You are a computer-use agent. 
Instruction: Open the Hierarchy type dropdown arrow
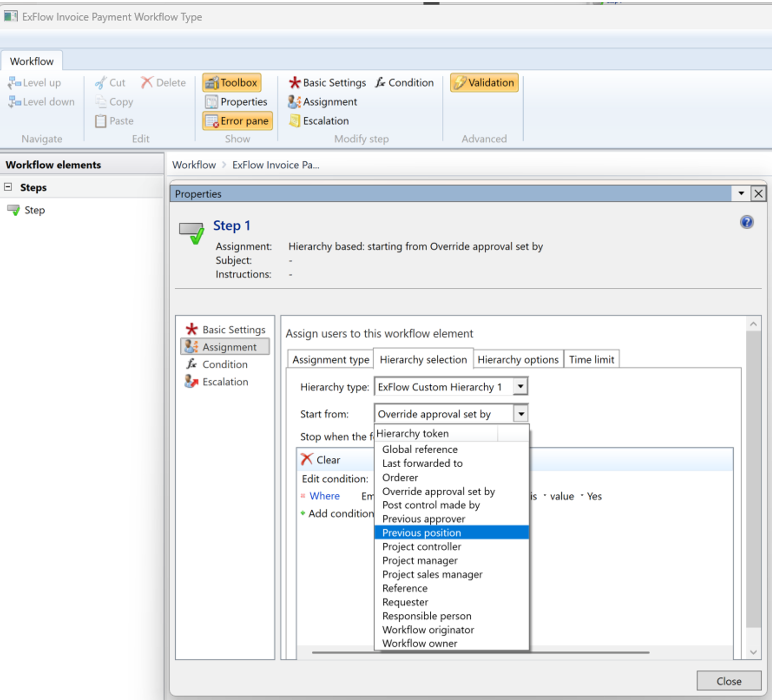pyautogui.click(x=520, y=386)
